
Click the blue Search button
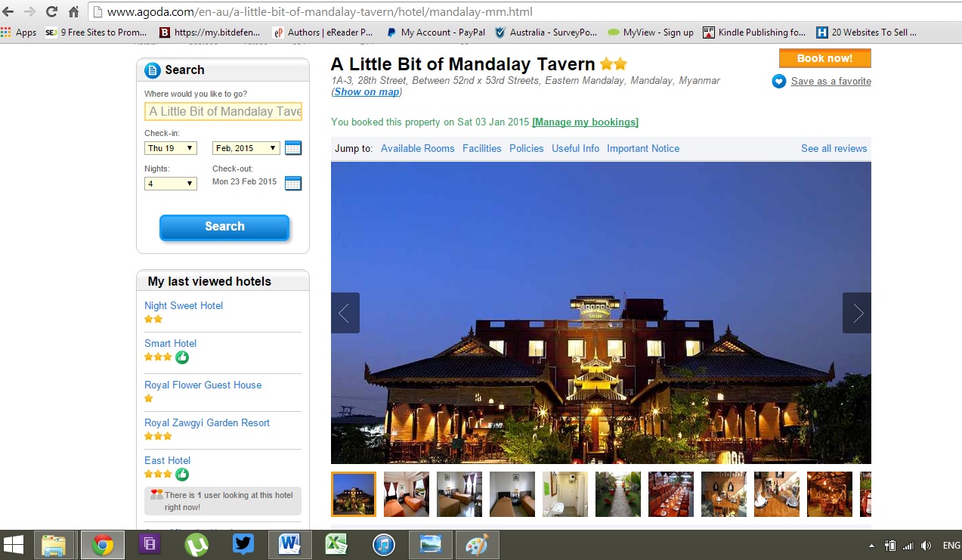[224, 227]
